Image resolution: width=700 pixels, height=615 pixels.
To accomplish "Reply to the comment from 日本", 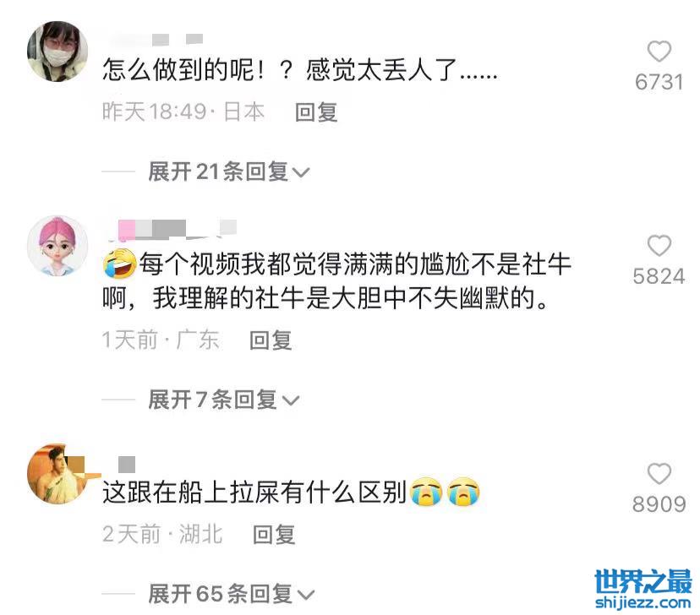I will [316, 112].
